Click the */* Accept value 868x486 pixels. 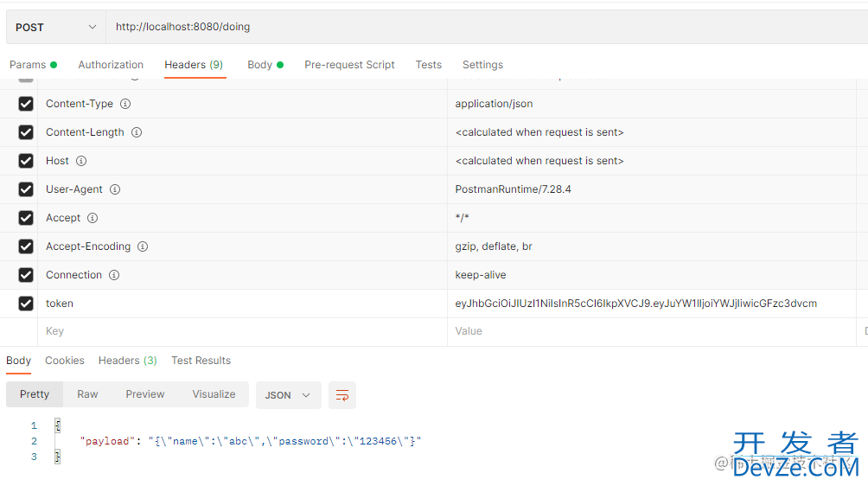point(462,218)
